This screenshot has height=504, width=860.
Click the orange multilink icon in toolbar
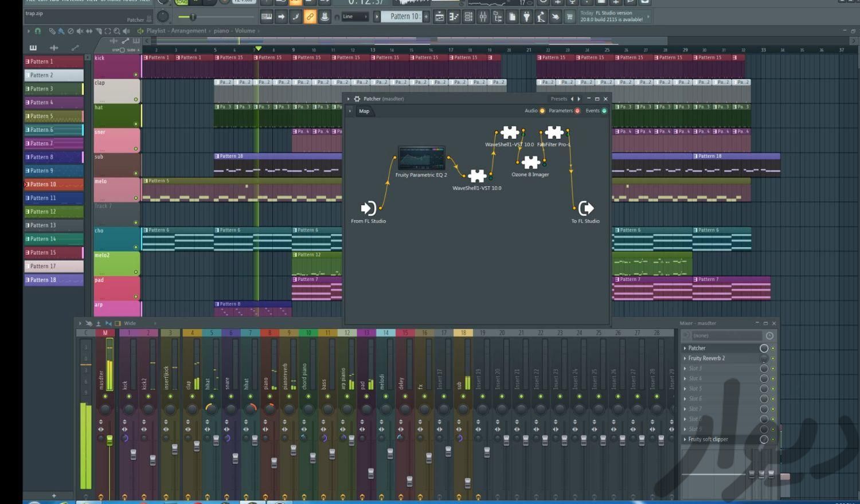310,17
